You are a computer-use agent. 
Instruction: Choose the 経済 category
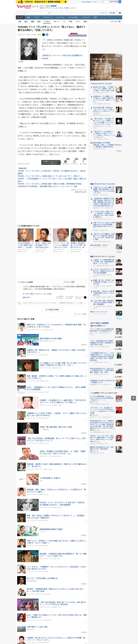(x=39, y=21)
